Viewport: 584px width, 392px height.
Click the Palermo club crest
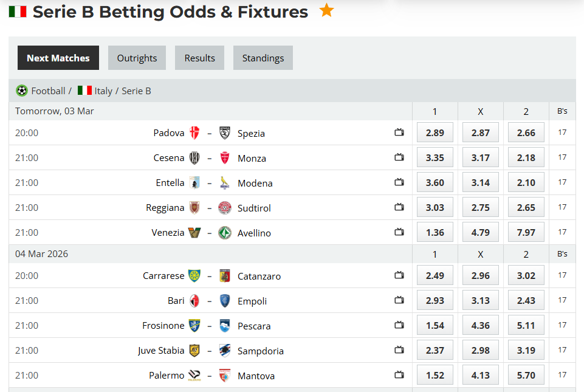(x=195, y=375)
